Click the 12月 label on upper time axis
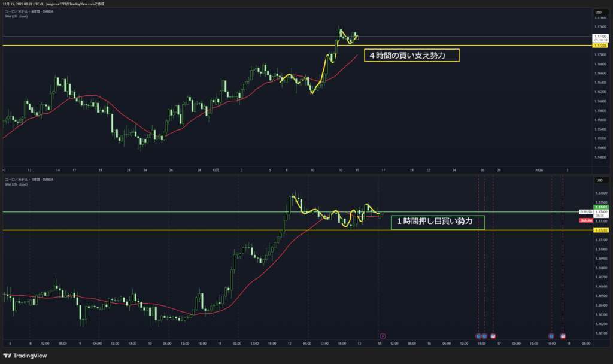Viewport: 613px width, 364px height. click(x=215, y=170)
